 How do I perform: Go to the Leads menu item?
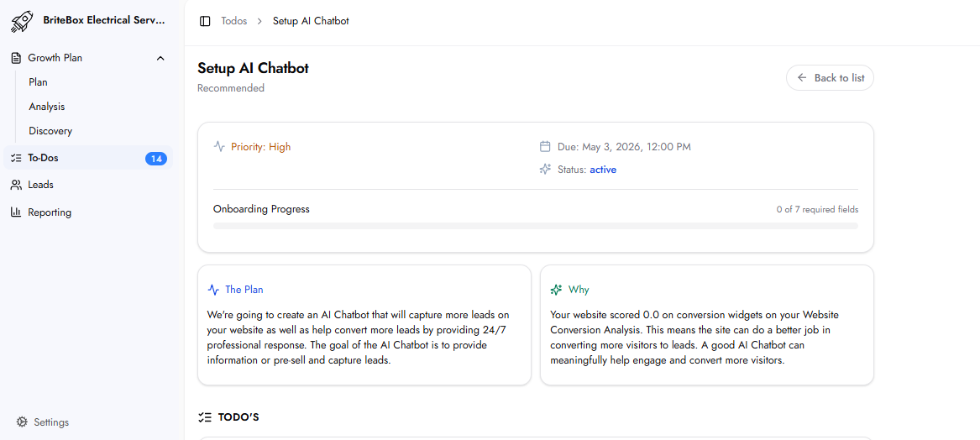click(40, 185)
